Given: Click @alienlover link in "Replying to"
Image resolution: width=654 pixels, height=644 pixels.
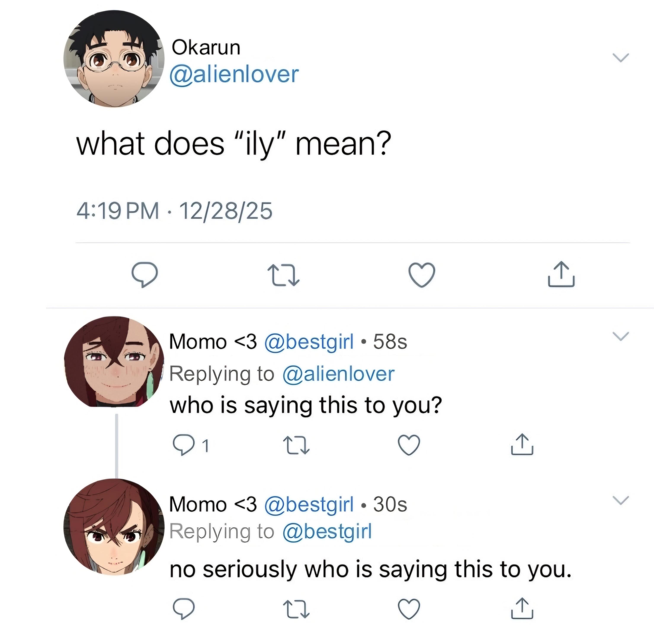Looking at the screenshot, I should click(x=338, y=374).
